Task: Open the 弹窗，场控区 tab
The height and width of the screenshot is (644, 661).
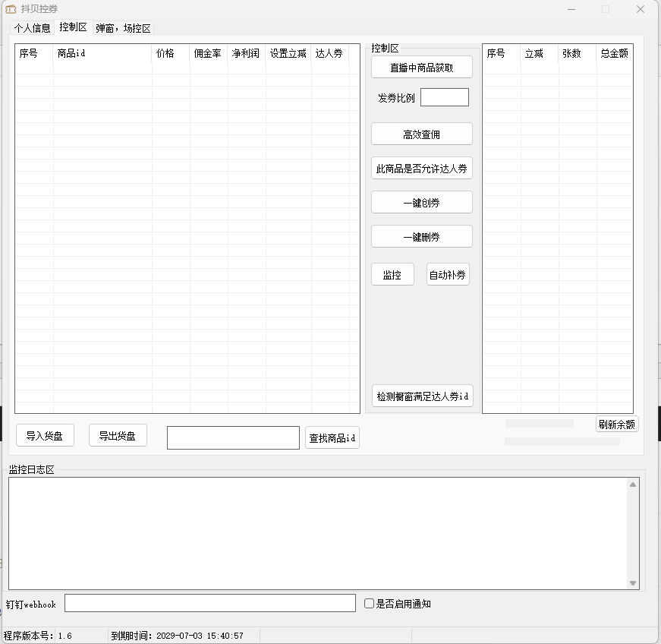Action: (123, 28)
